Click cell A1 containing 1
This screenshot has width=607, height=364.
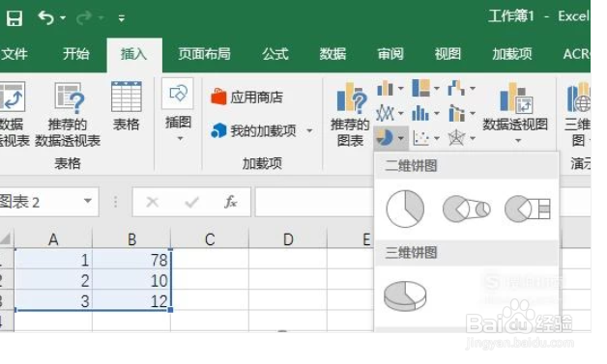(x=53, y=259)
